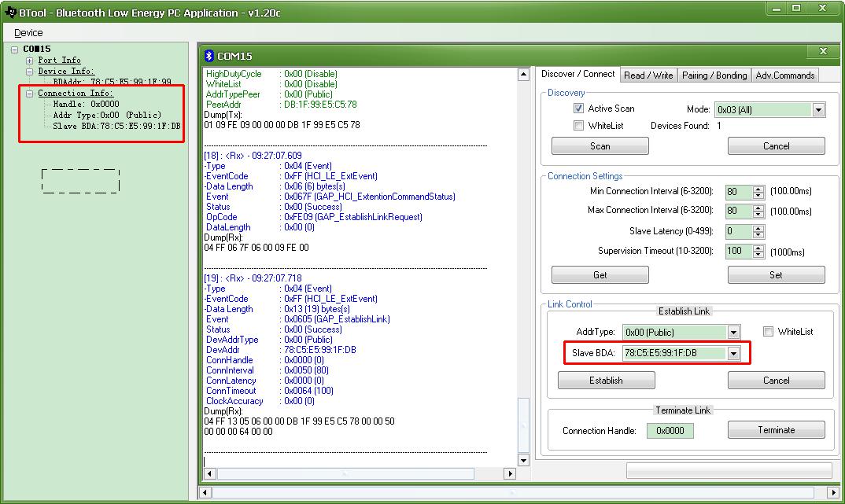This screenshot has width=845, height=504.
Task: Enable the WhiteList checkbox in Establish Link
Action: pyautogui.click(x=768, y=332)
